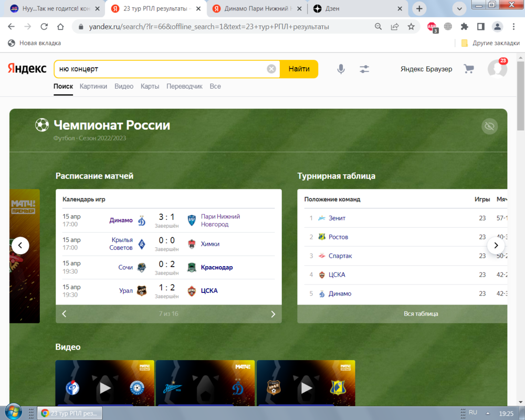Open Chrome three-dot menu

click(513, 27)
